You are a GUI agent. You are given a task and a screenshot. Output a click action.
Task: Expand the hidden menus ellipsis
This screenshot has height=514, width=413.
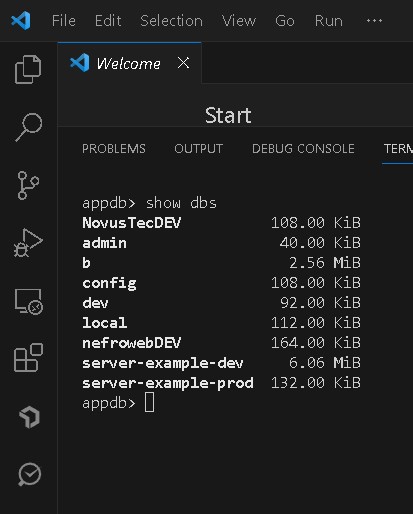pos(374,21)
